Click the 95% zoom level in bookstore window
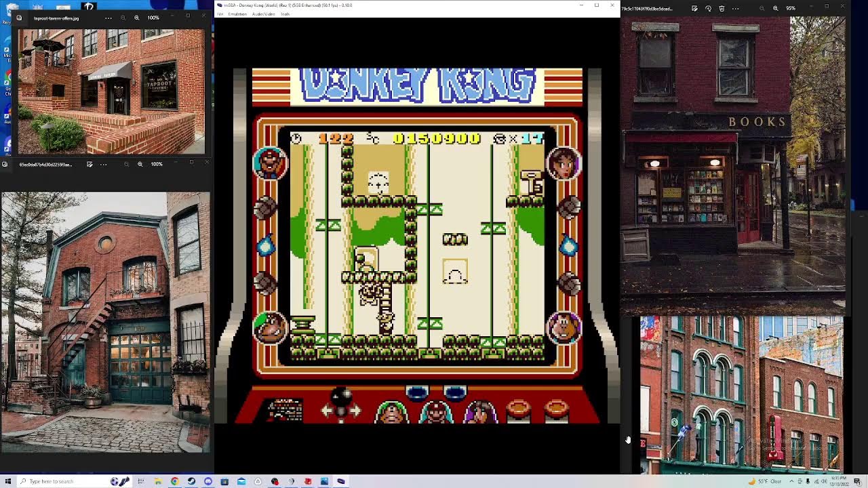 click(x=791, y=9)
